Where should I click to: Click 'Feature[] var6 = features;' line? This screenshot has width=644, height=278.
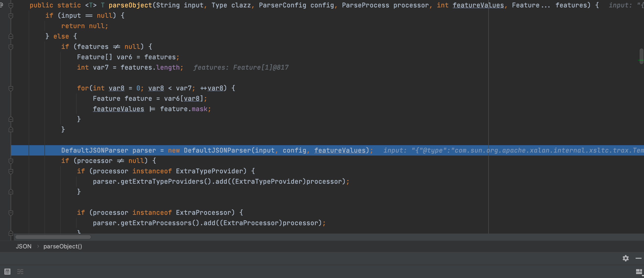pyautogui.click(x=128, y=57)
